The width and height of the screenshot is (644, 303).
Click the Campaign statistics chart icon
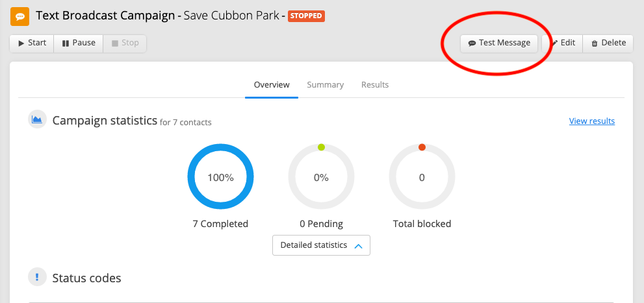pyautogui.click(x=38, y=120)
